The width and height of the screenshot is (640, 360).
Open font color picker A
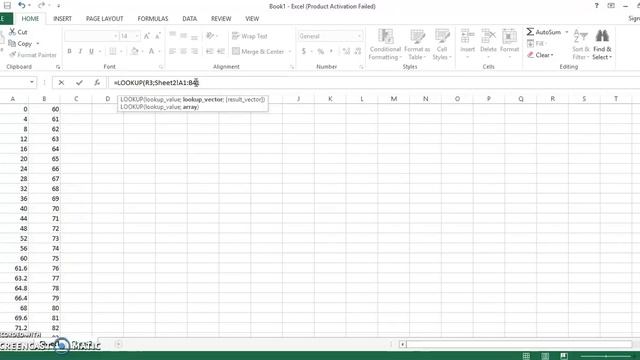[151, 51]
